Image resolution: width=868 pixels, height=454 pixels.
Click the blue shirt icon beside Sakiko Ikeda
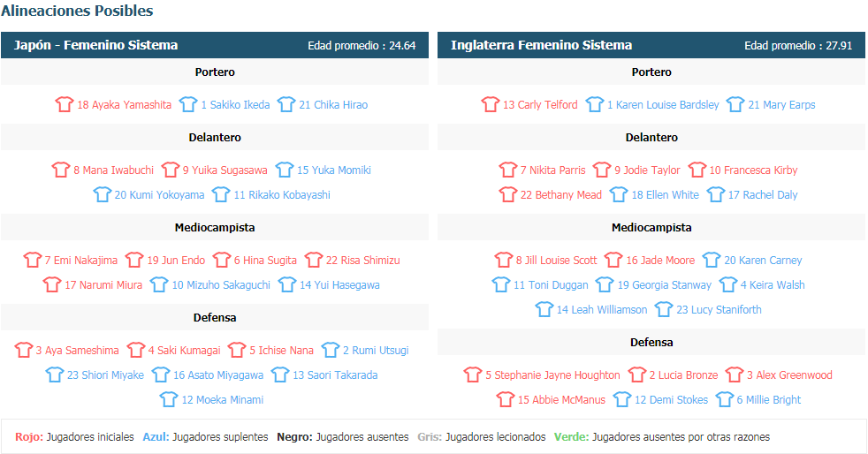[188, 104]
